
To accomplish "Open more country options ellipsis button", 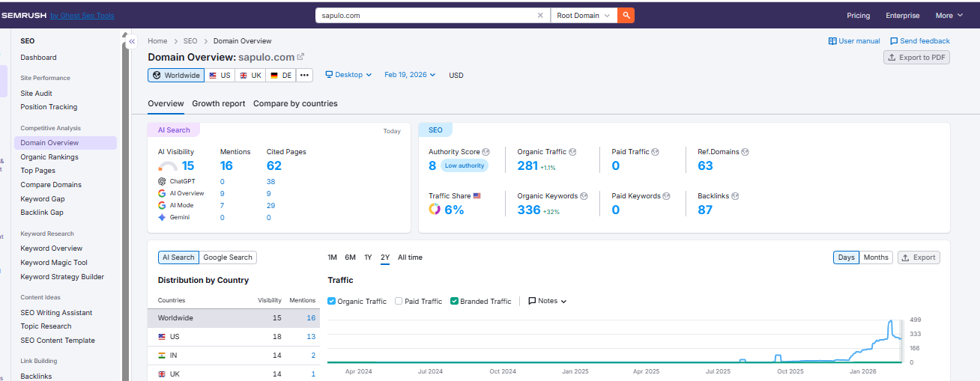I will point(304,75).
